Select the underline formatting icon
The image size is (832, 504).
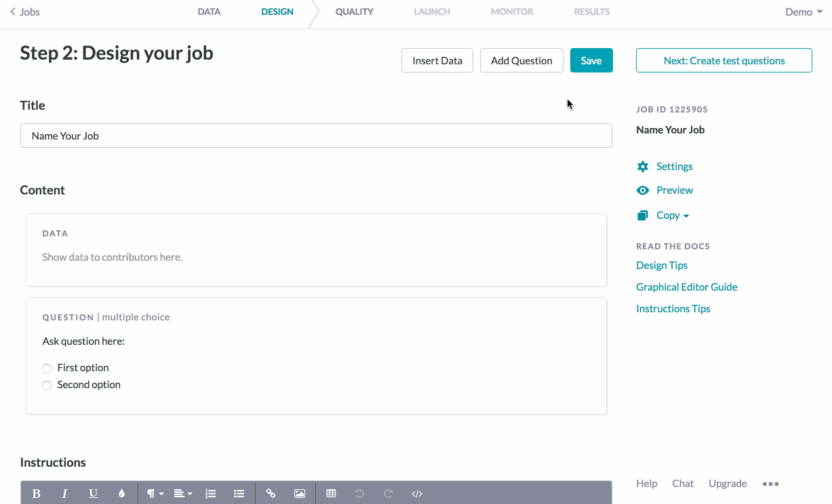(94, 494)
